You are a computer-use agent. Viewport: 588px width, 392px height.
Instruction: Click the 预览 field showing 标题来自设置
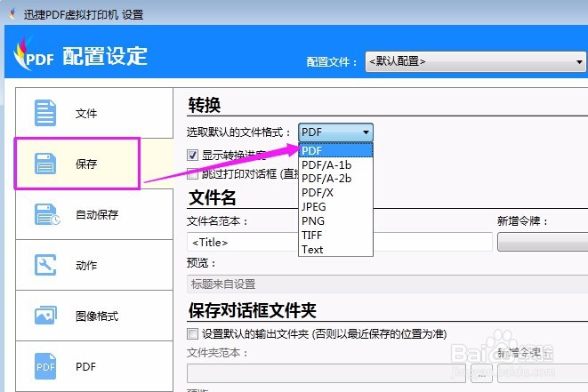pyautogui.click(x=387, y=284)
